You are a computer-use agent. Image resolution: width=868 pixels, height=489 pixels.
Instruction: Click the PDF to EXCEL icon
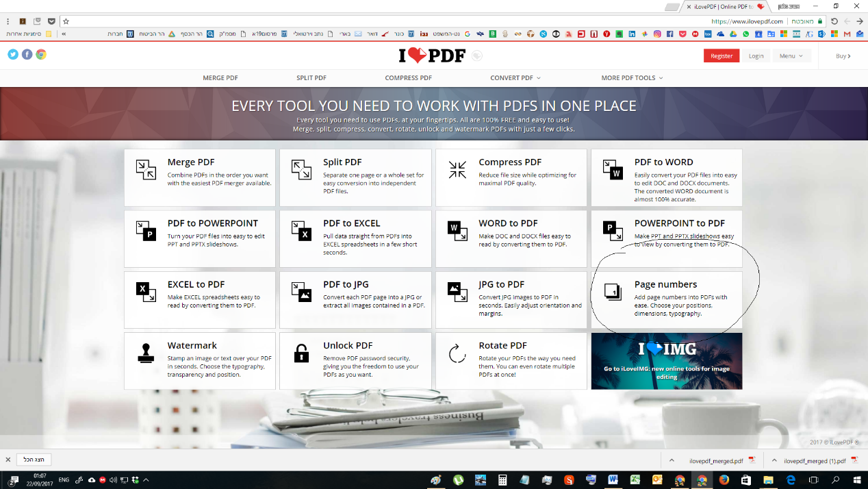coord(301,229)
